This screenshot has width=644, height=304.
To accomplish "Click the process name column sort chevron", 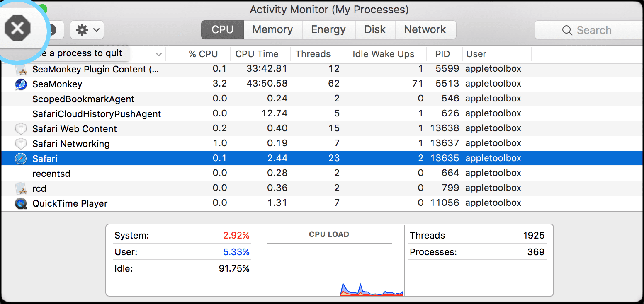I will [158, 55].
